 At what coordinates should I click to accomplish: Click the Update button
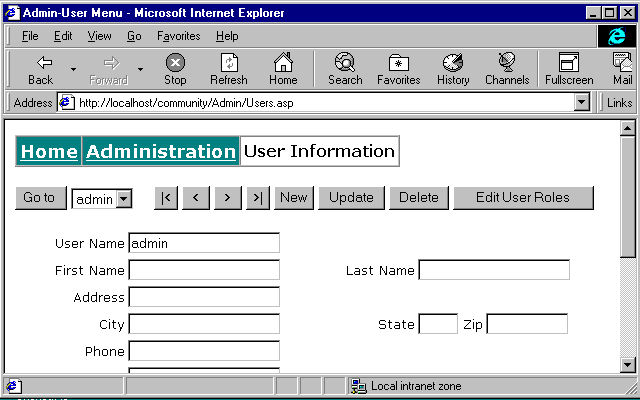[x=351, y=198]
